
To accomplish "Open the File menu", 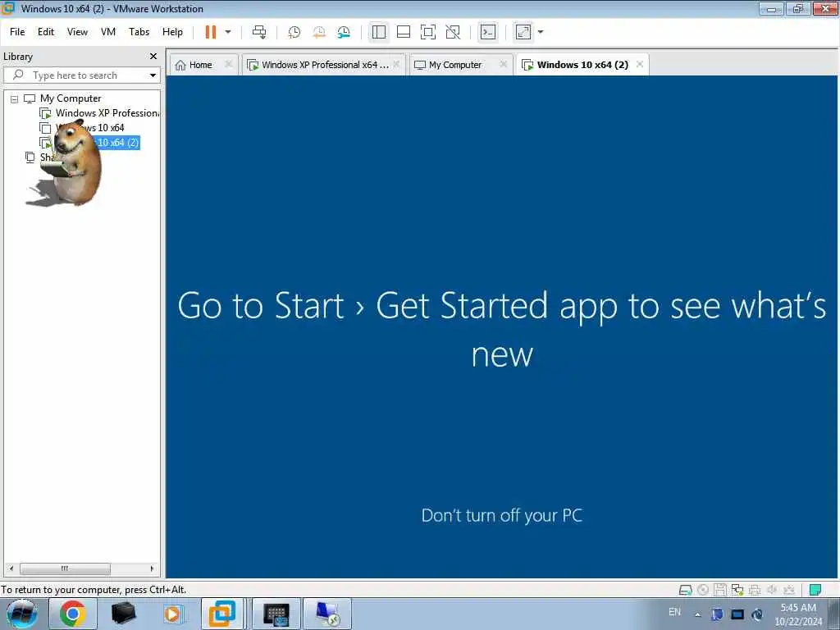I will click(17, 32).
